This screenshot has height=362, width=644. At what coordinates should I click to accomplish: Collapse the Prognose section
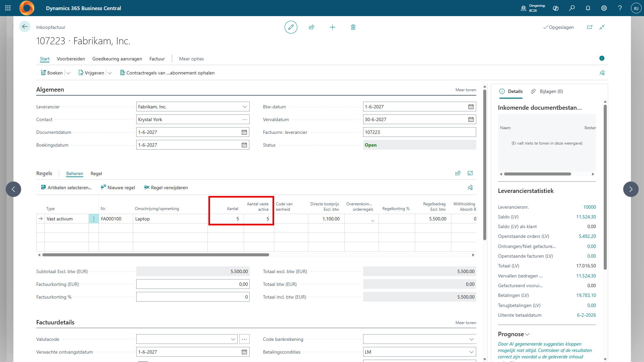pyautogui.click(x=527, y=334)
